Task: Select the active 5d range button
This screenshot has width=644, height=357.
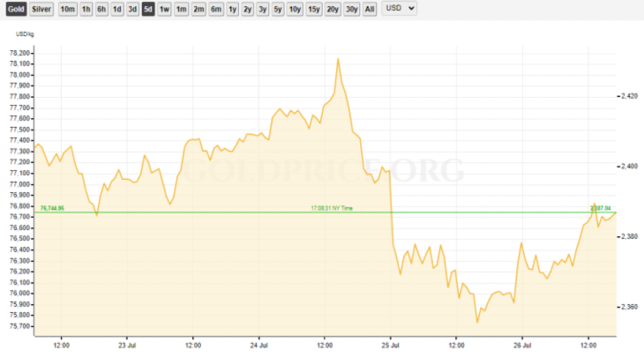Action: click(148, 9)
